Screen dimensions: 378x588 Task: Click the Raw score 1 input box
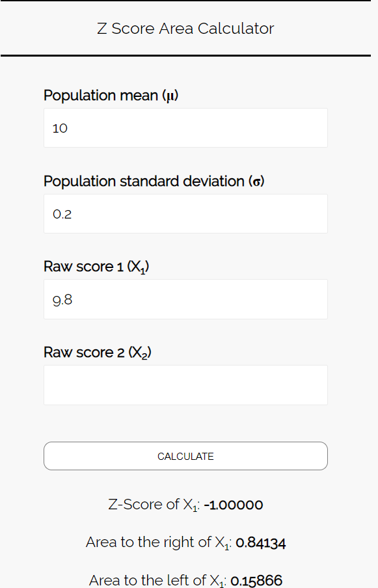click(185, 299)
